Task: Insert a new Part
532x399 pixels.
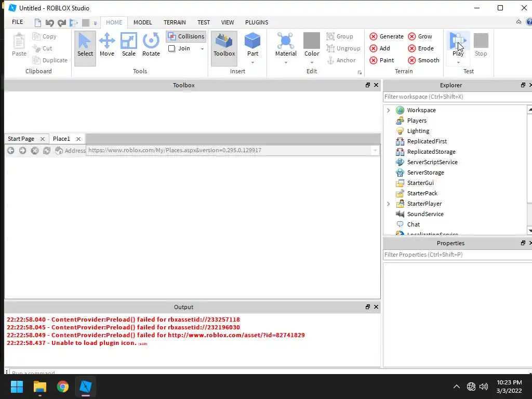Action: click(252, 44)
